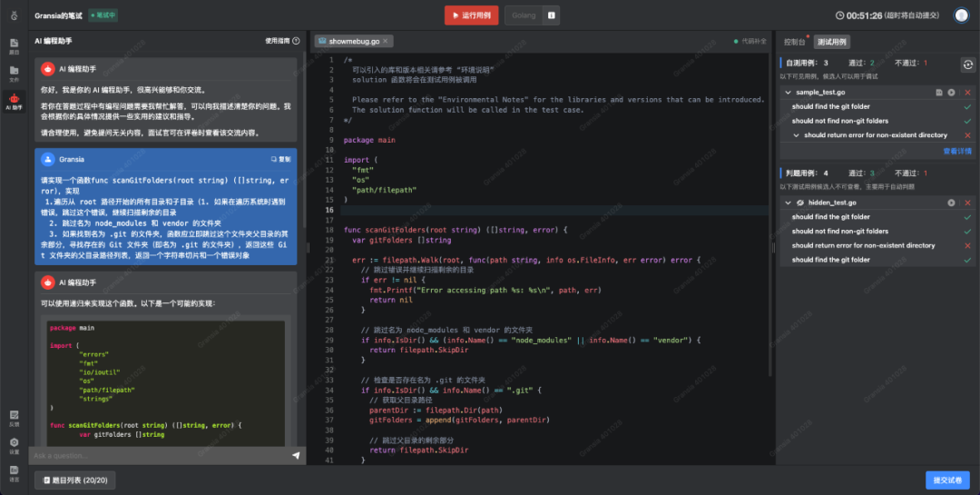This screenshot has width=980, height=495.
Task: Run sample_test.go with its play icon
Action: 951,93
